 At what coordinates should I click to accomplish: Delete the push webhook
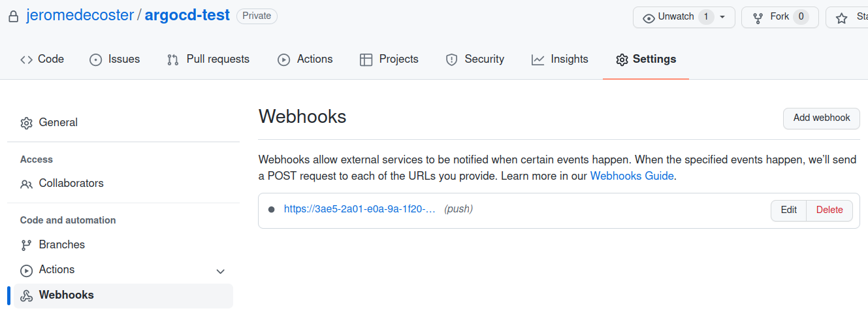click(829, 210)
